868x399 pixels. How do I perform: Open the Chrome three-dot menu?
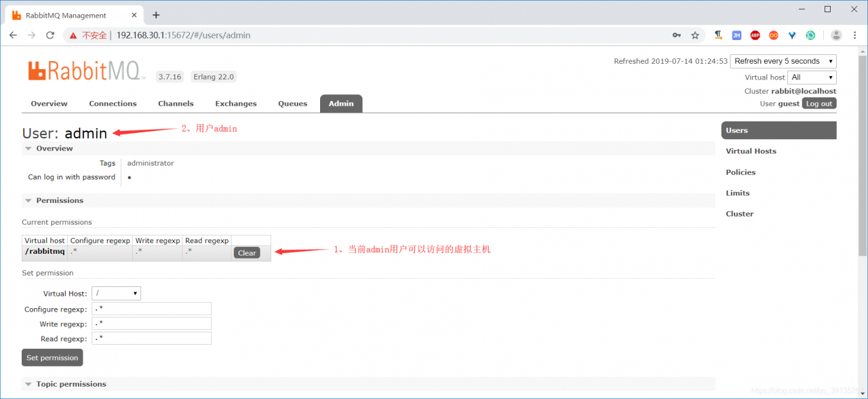coord(854,35)
